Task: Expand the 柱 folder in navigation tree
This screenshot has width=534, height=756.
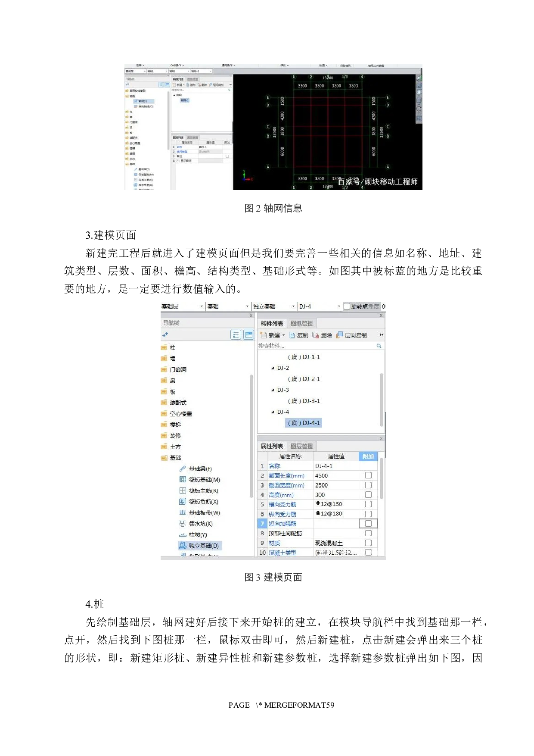Action: click(164, 347)
